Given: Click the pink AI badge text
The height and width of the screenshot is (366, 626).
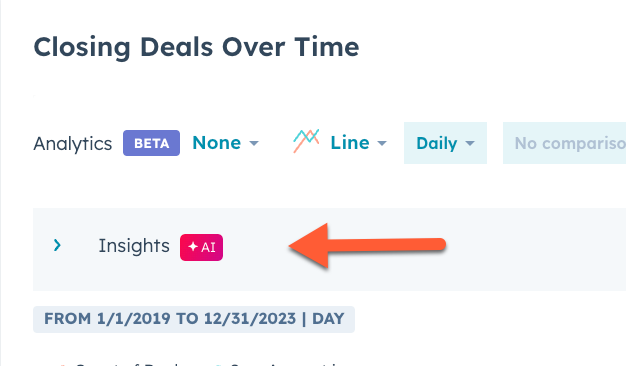Looking at the screenshot, I should click(208, 247).
